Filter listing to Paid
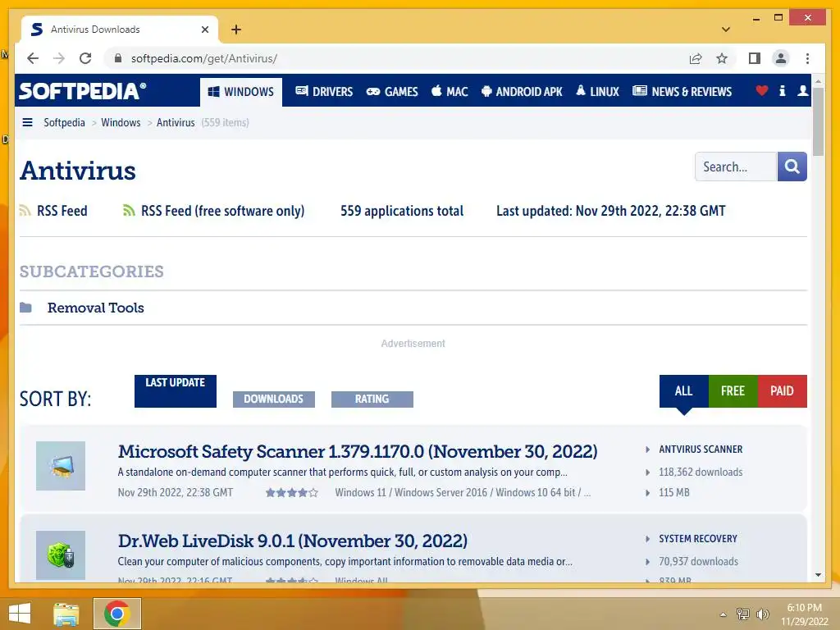 tap(782, 391)
